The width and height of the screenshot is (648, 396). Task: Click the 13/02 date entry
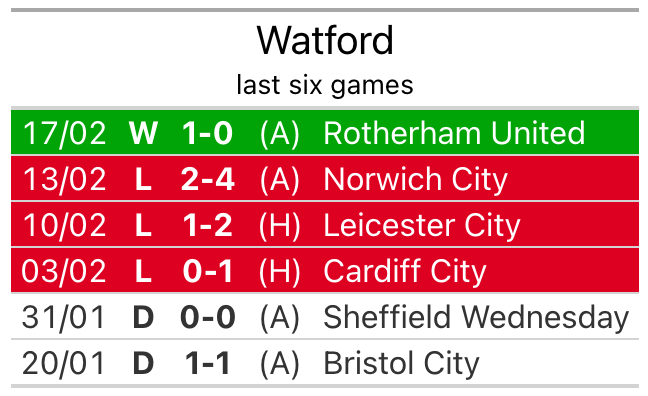(x=64, y=179)
